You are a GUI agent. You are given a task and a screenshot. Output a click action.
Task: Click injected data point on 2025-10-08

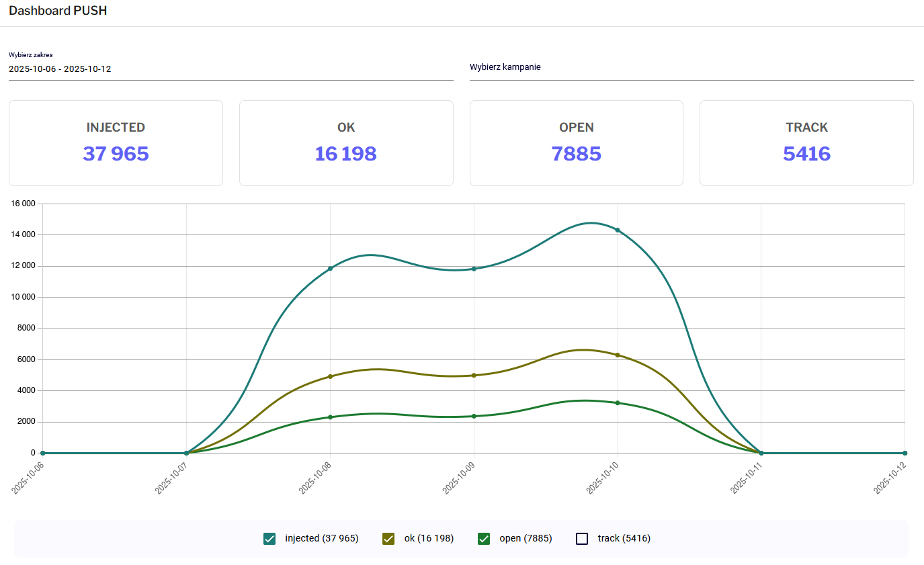pyautogui.click(x=330, y=269)
